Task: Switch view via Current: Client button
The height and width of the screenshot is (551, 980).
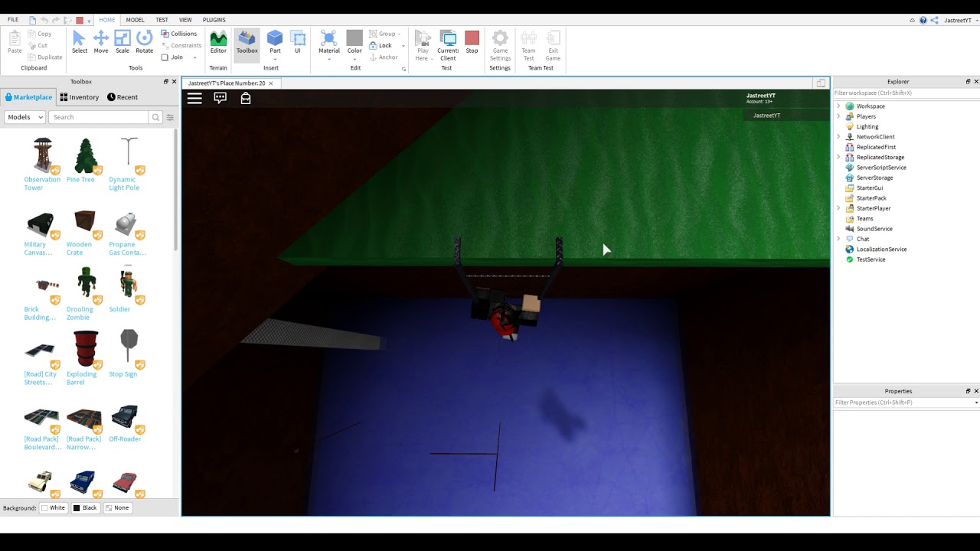Action: tap(448, 45)
